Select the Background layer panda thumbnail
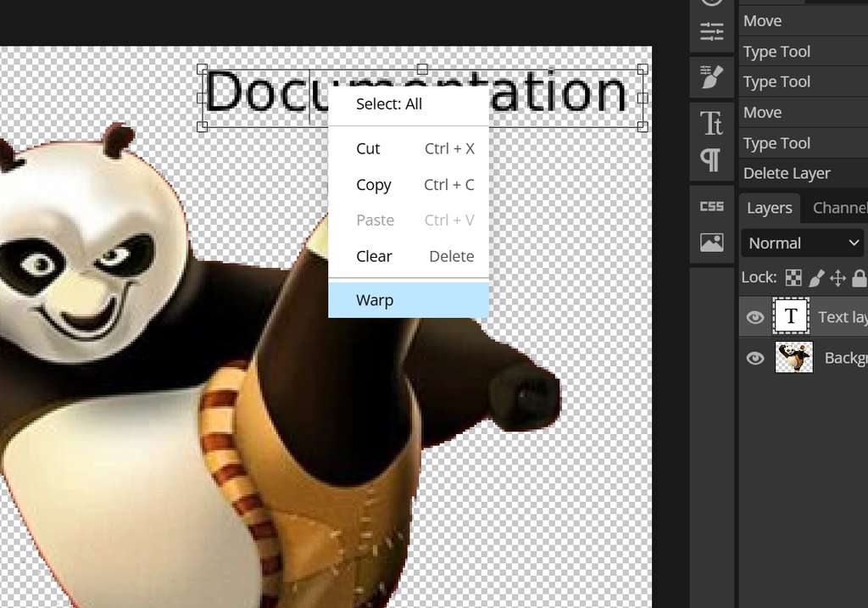Image resolution: width=868 pixels, height=608 pixels. 793,357
